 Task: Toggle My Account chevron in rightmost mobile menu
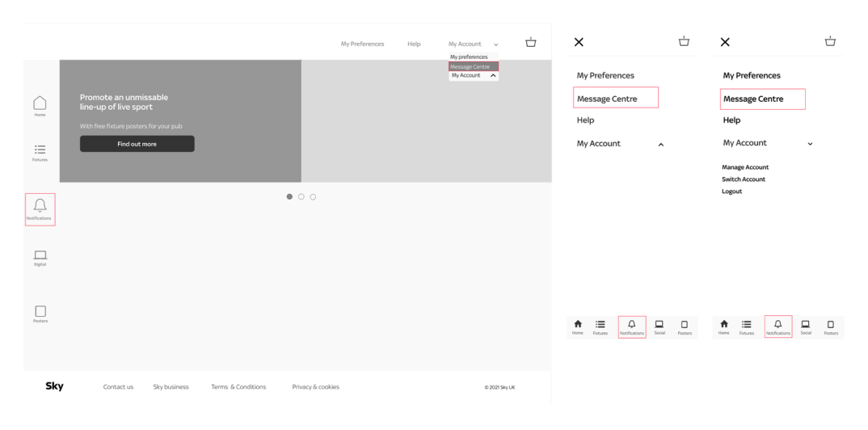810,144
